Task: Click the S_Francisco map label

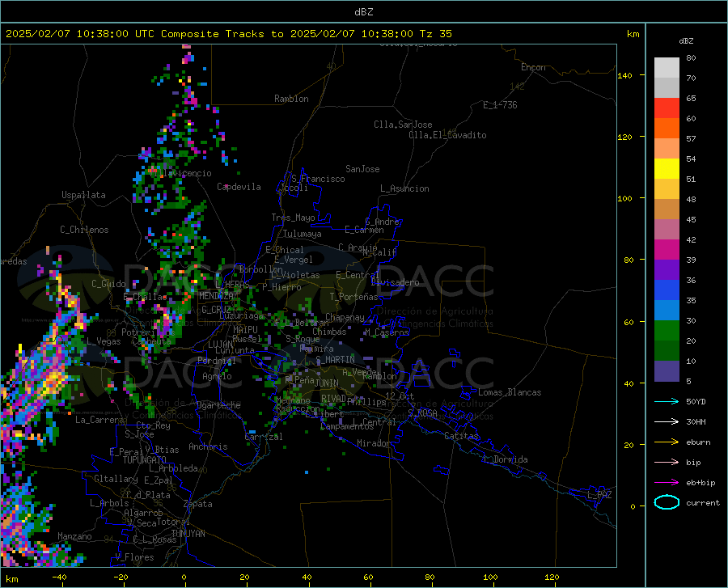Action: click(x=318, y=179)
